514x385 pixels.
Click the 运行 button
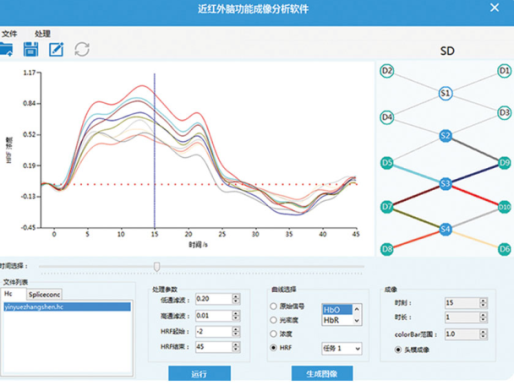pos(199,374)
